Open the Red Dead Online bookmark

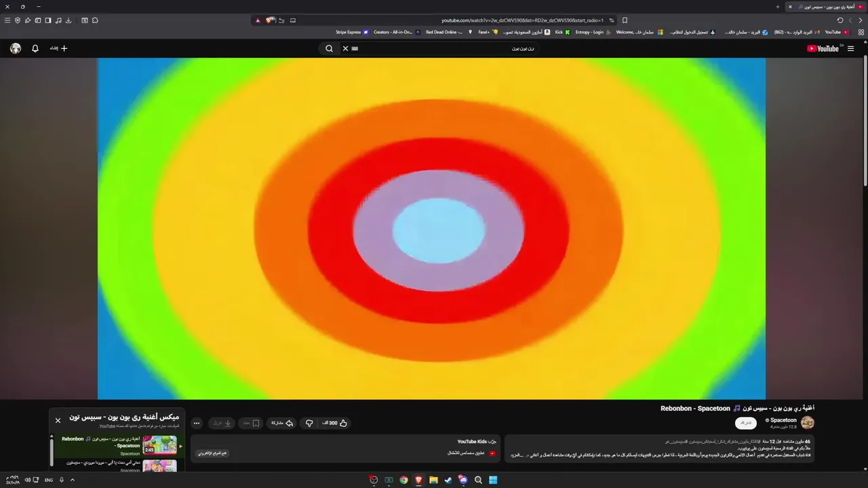448,32
